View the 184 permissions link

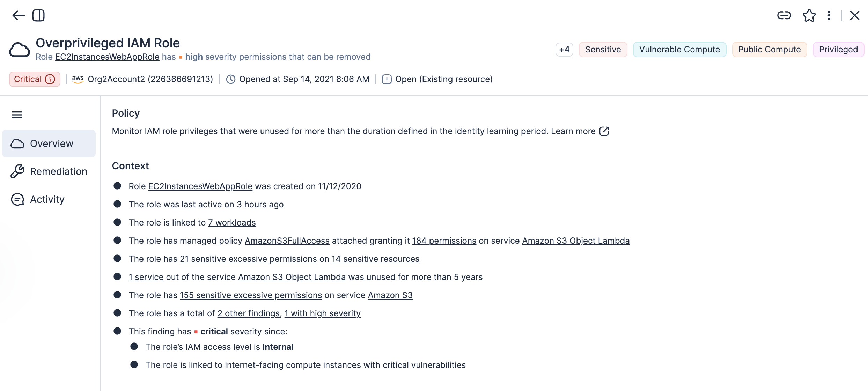click(x=444, y=241)
